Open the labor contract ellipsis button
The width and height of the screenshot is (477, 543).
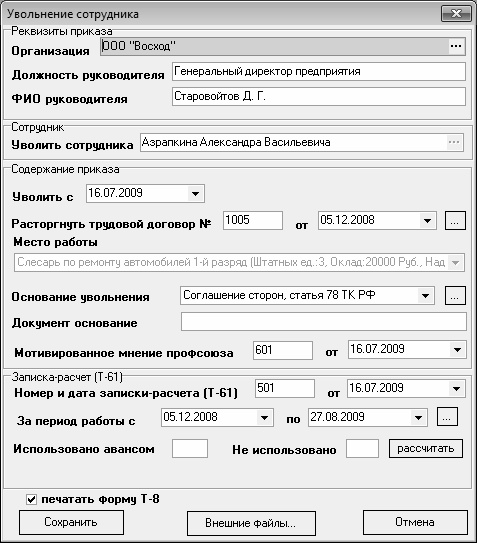click(455, 221)
